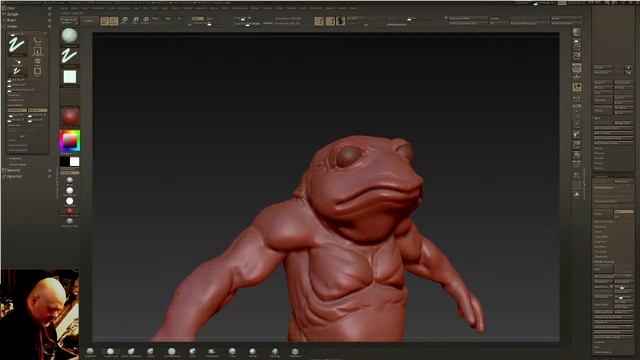640x360 pixels.
Task: Open the LightBox button on top shelf
Action: tap(89, 20)
